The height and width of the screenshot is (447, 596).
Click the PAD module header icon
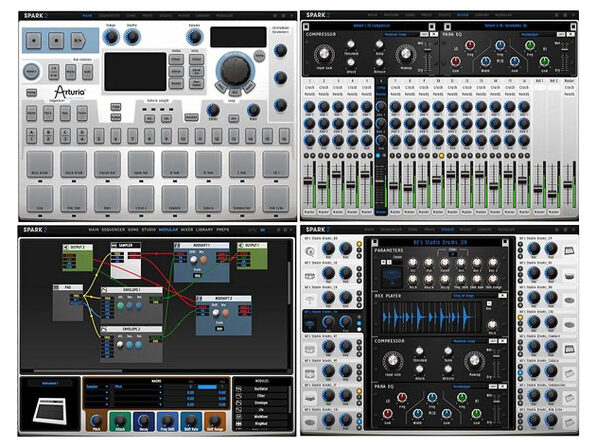tap(56, 287)
